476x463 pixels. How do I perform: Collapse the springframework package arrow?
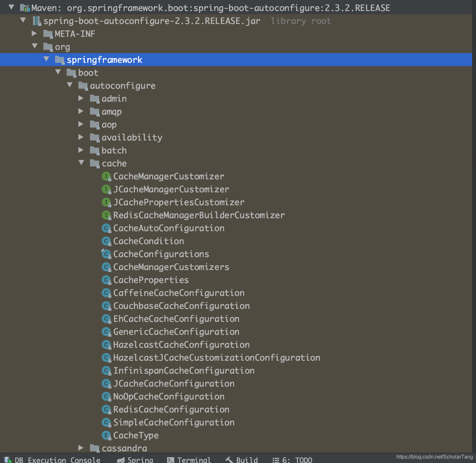pyautogui.click(x=46, y=59)
